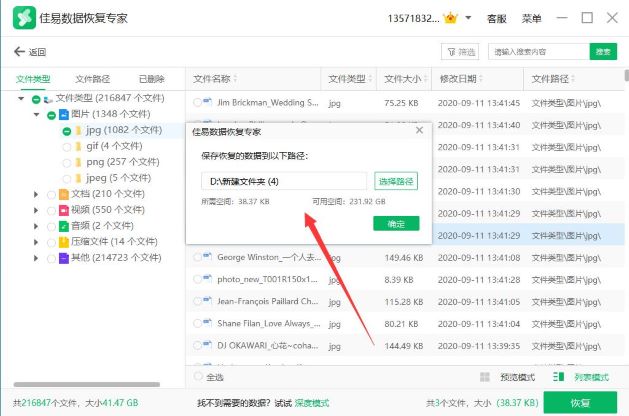Check the jpeg folder checkbox
The width and height of the screenshot is (629, 416).
(x=67, y=179)
